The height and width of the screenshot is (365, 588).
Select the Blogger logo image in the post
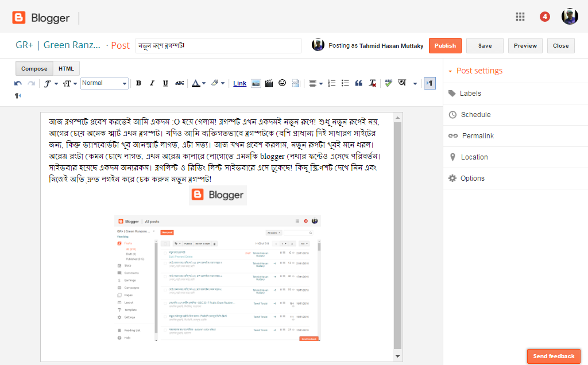tap(218, 195)
